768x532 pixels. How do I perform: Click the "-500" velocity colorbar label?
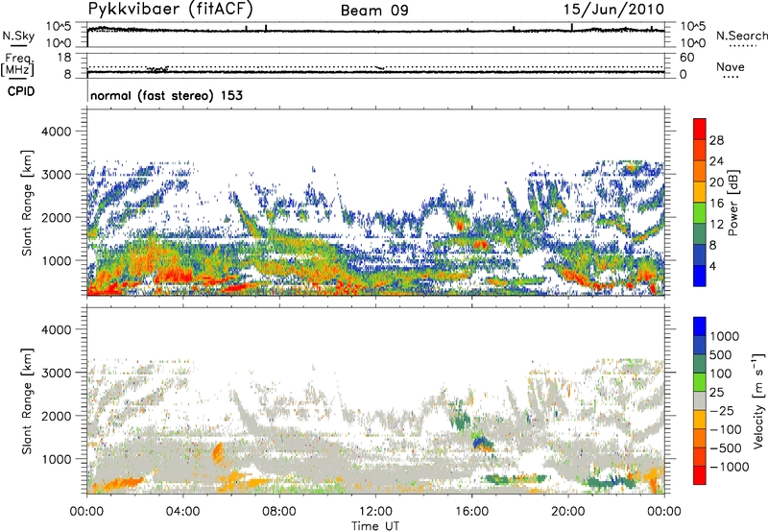pos(727,448)
